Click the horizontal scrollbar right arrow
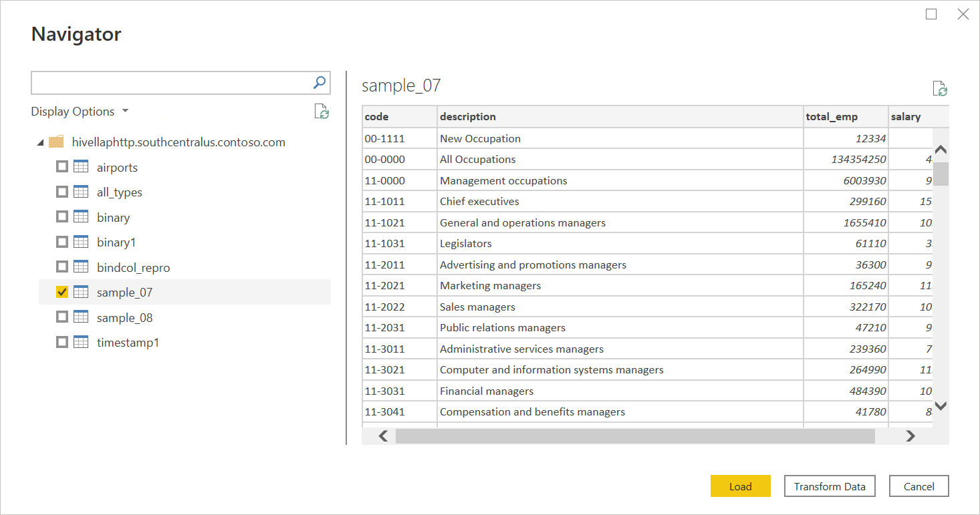The height and width of the screenshot is (515, 980). (910, 436)
